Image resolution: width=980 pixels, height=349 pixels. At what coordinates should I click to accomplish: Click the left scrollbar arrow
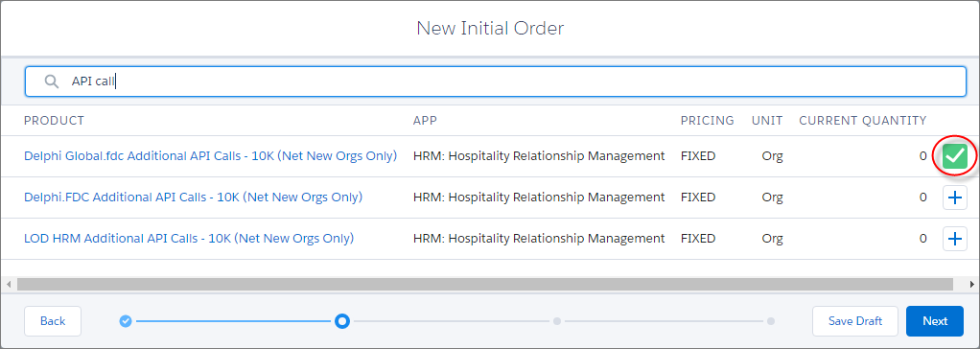pos(8,285)
